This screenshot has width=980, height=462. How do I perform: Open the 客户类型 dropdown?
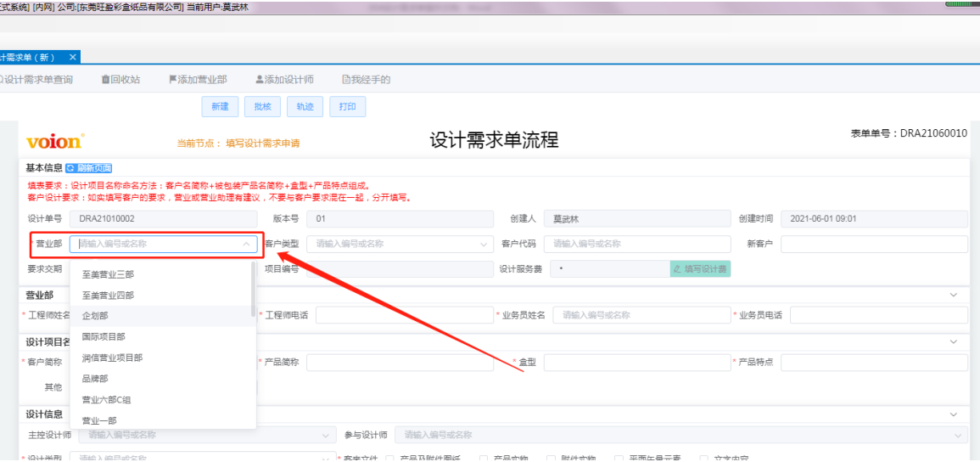click(x=400, y=244)
